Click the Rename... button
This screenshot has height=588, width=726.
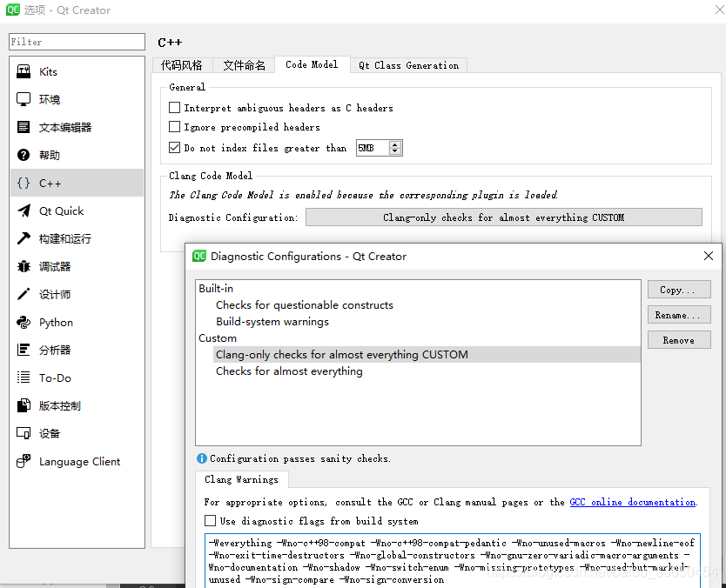tap(679, 315)
